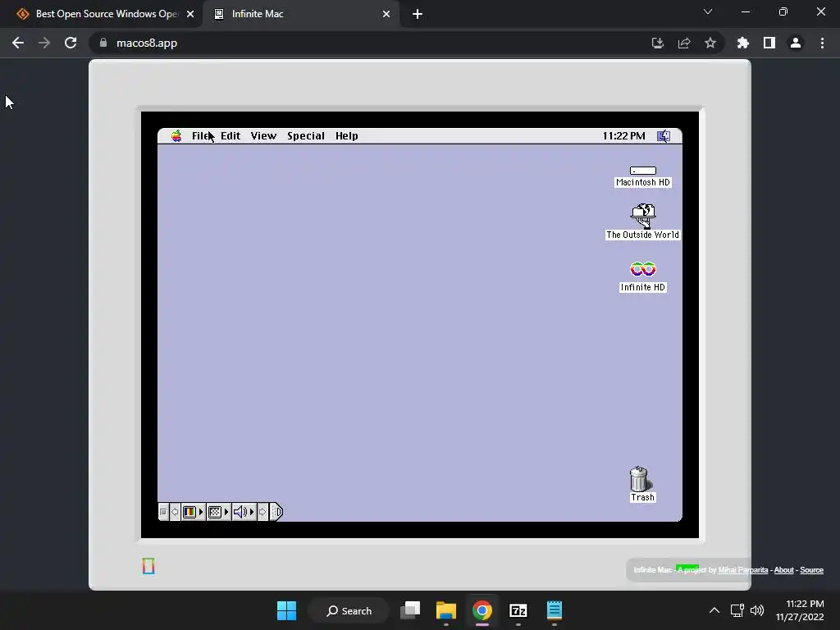
Task: Go back in browser history
Action: [x=18, y=43]
